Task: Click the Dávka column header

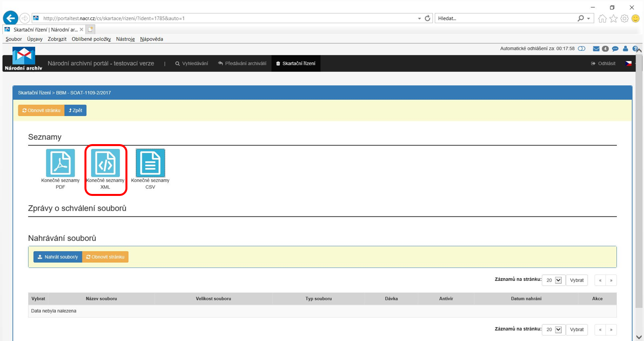Action: (x=392, y=299)
